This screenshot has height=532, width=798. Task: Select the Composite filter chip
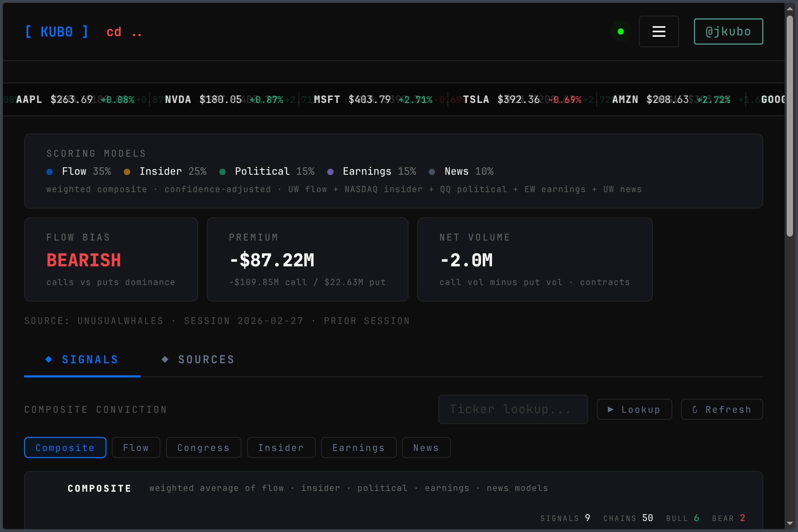coord(65,447)
